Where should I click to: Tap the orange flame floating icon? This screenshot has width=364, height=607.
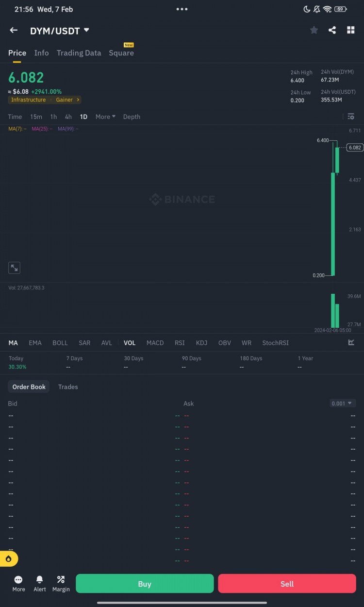pos(9,559)
